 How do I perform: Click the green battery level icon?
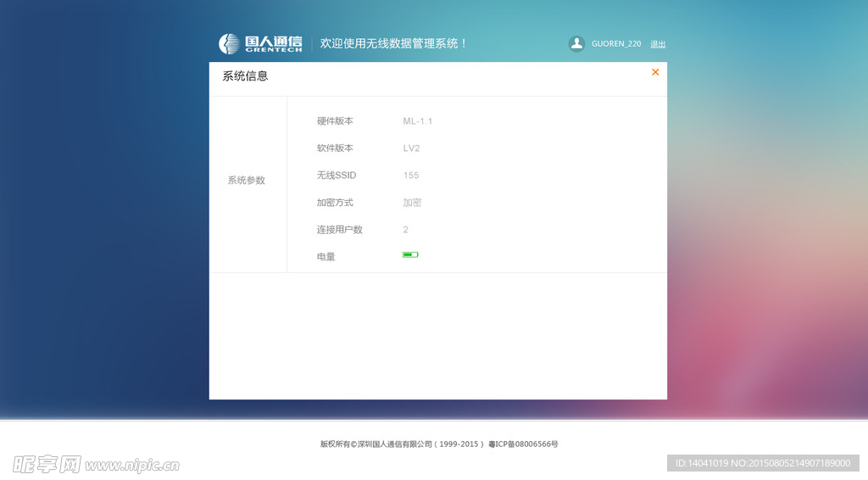410,254
